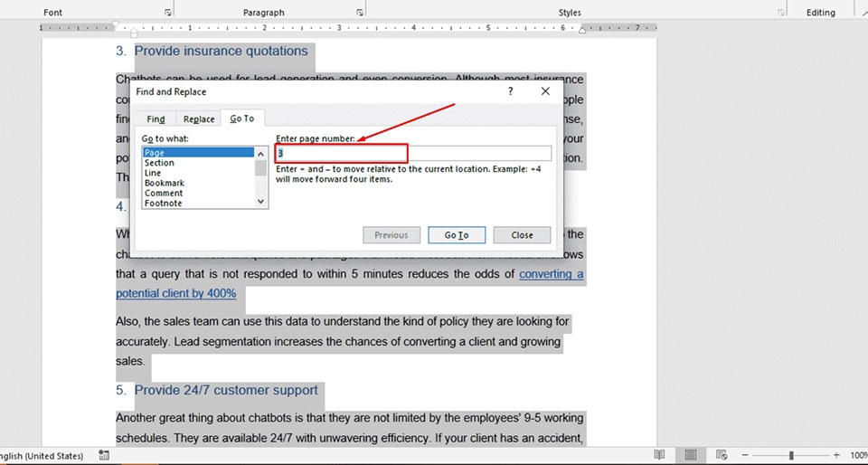
Task: Click the Go to what list up arrow
Action: [x=261, y=152]
